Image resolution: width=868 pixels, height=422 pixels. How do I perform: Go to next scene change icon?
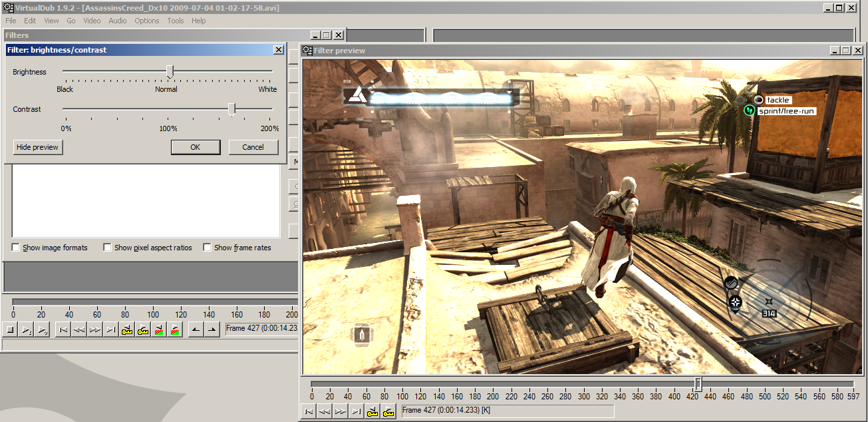click(x=175, y=329)
